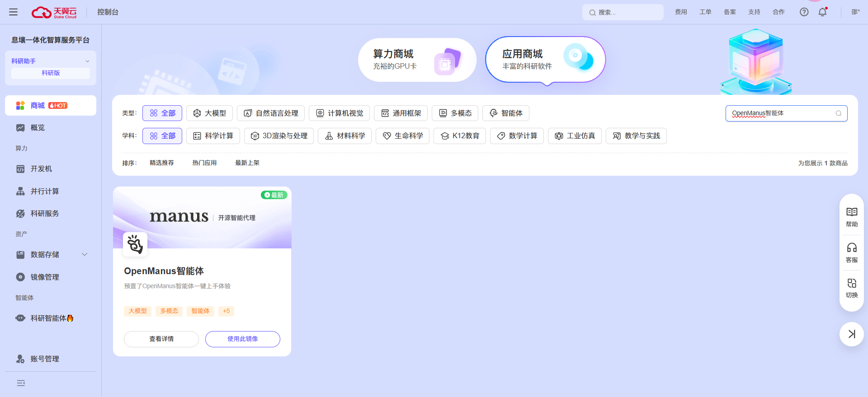
Task: Click the search magnifier in the filter box
Action: (839, 113)
